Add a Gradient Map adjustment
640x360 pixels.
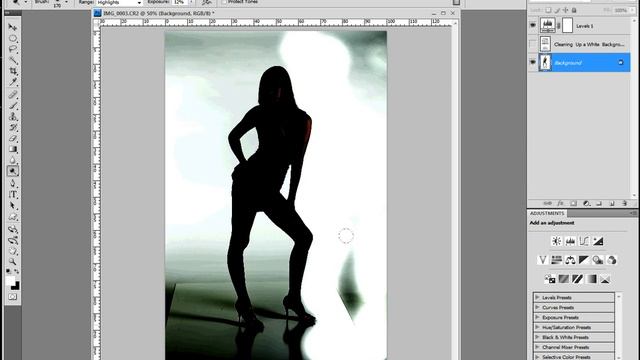(x=591, y=279)
